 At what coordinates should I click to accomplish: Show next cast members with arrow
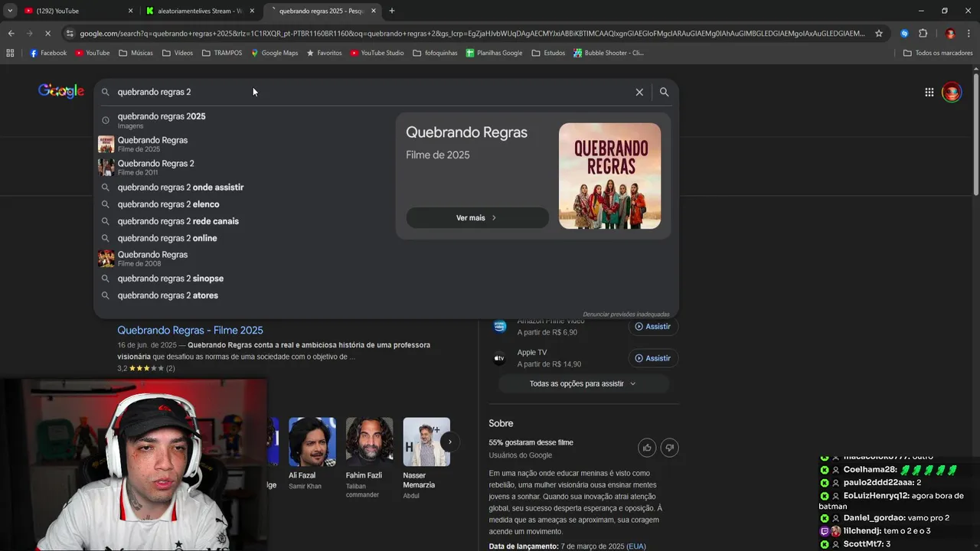coord(449,442)
